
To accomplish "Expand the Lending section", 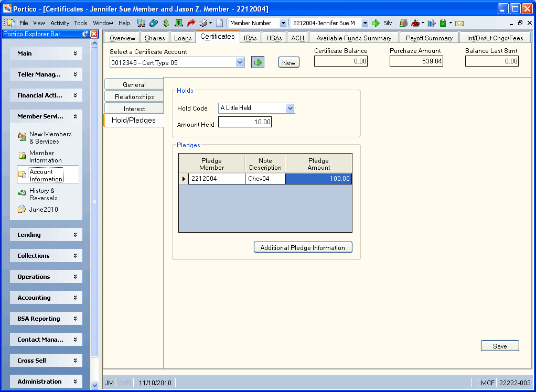I will click(46, 235).
